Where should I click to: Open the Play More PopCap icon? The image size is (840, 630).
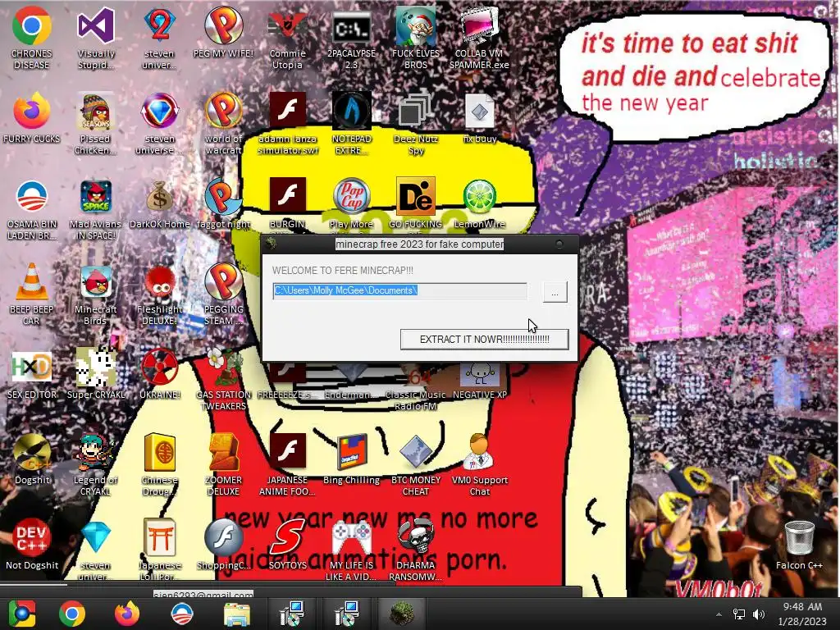pyautogui.click(x=351, y=197)
